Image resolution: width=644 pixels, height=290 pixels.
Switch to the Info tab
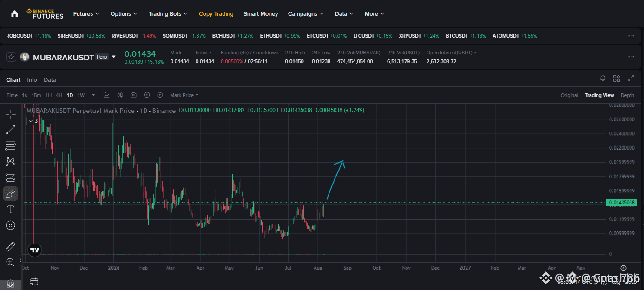(32, 80)
